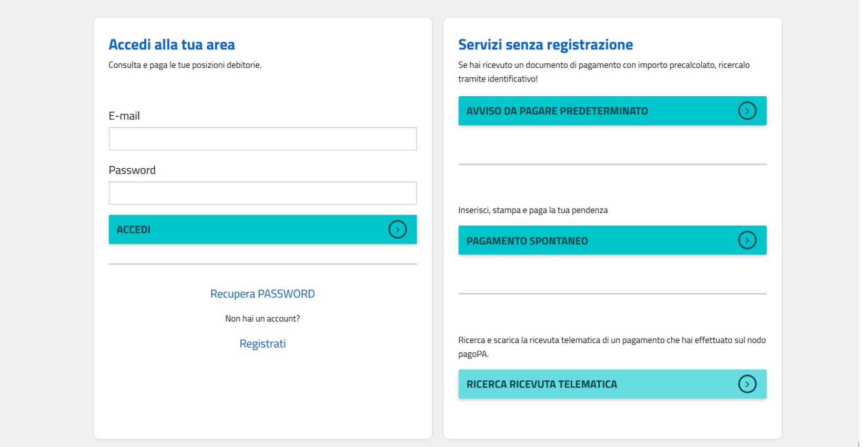The height and width of the screenshot is (447, 868).
Task: Click the "Servizi senza registrazione" heading
Action: pos(545,45)
